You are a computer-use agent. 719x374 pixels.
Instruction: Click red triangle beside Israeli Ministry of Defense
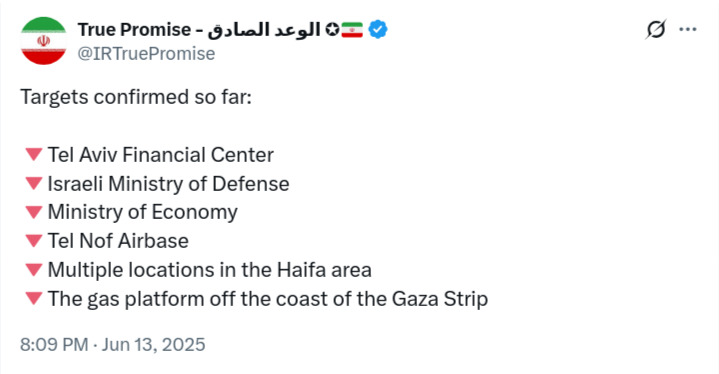click(34, 183)
